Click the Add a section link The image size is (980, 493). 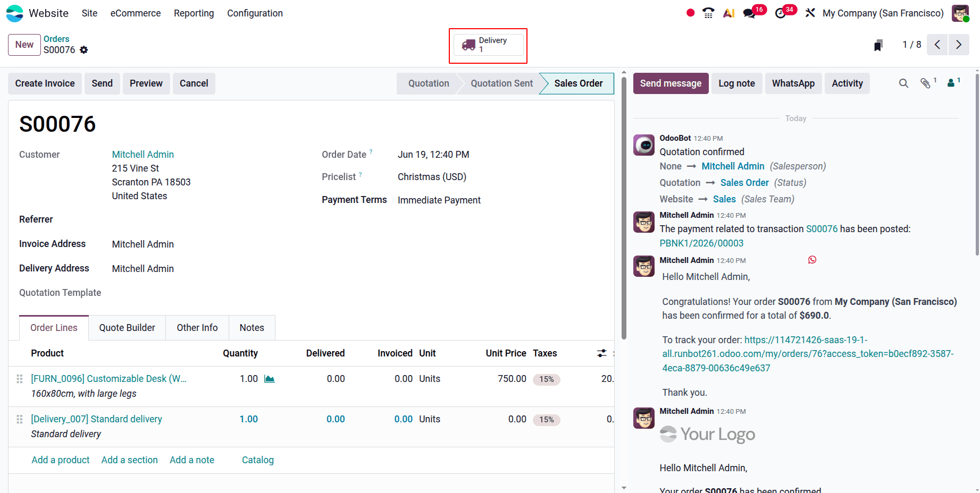tap(130, 460)
